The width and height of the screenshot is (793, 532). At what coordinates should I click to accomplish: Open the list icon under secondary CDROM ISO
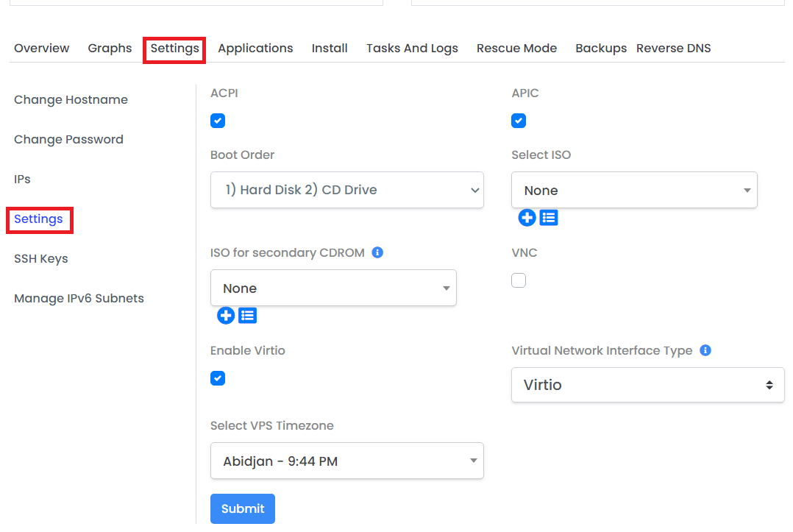pyautogui.click(x=247, y=316)
